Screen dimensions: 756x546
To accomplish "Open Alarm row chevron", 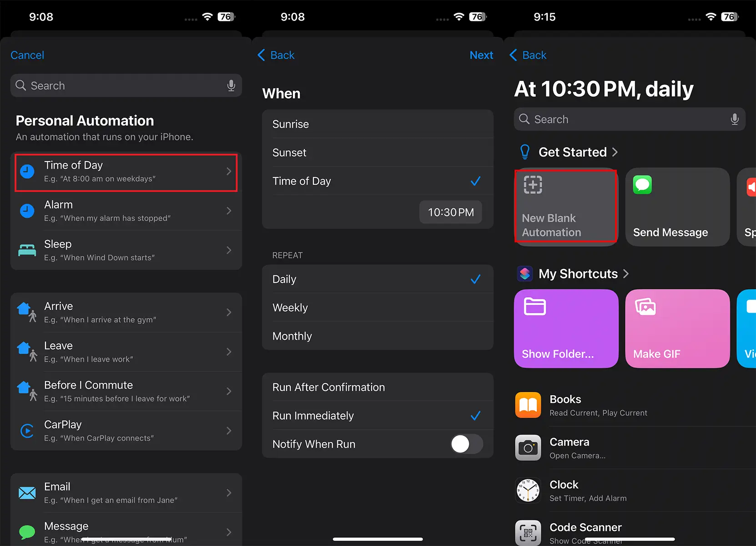I will point(229,211).
